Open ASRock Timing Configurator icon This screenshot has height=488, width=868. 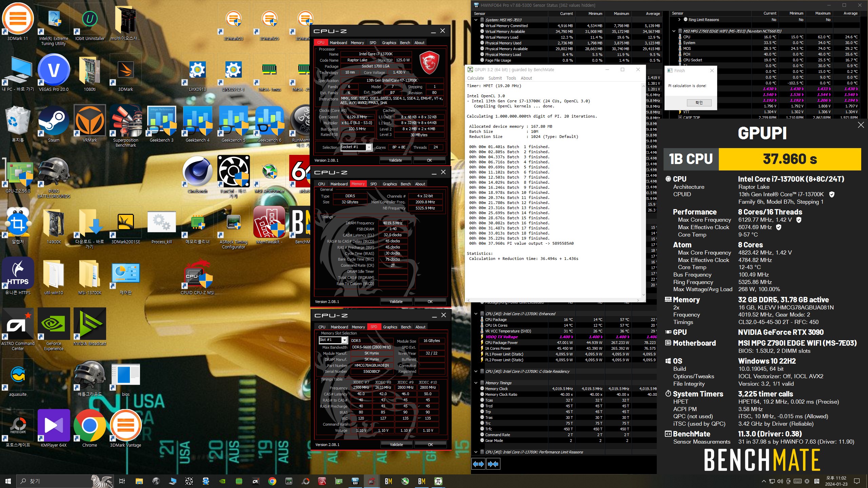(x=234, y=227)
